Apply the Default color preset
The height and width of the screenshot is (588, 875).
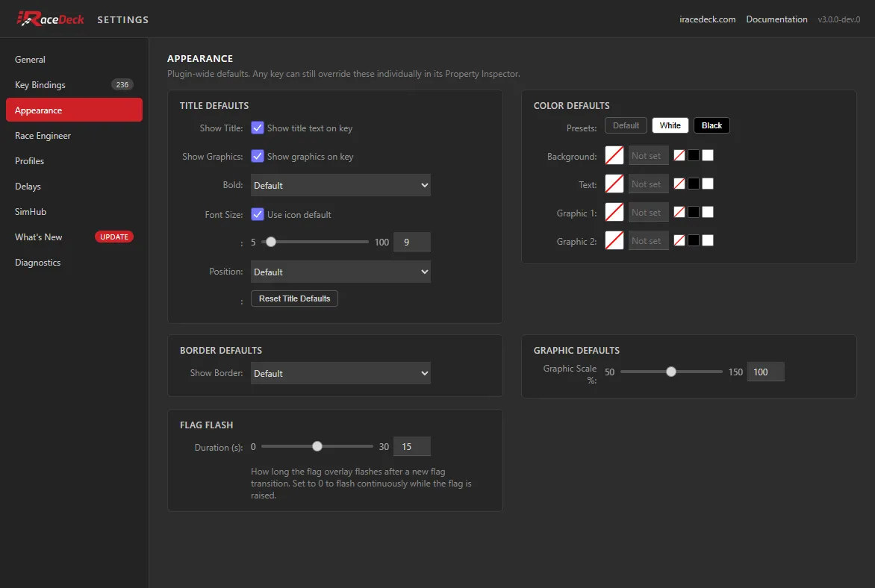tap(626, 125)
